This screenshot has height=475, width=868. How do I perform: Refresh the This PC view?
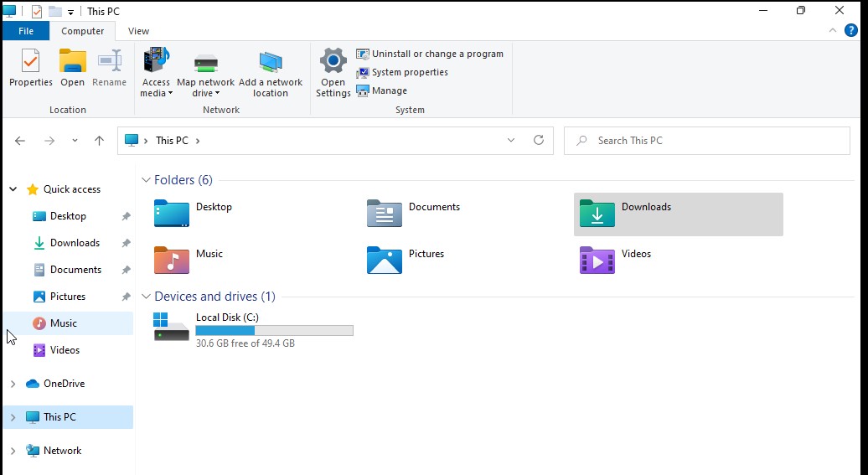pos(538,140)
